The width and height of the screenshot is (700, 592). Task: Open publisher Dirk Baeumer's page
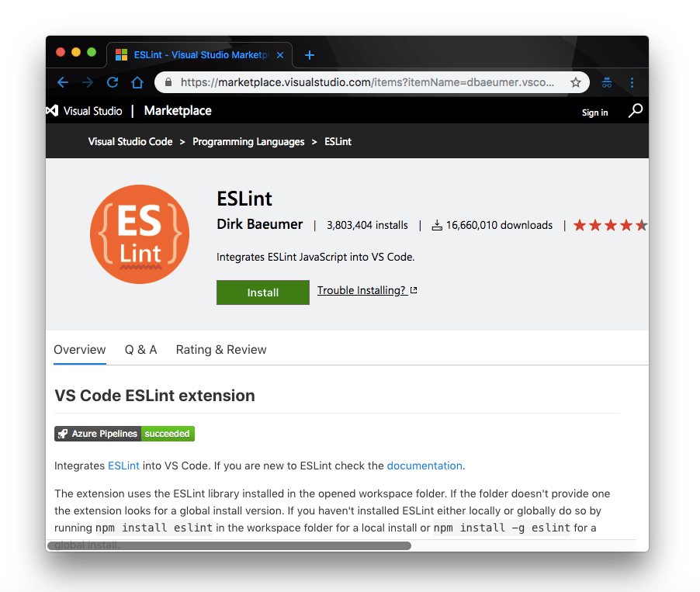[260, 224]
